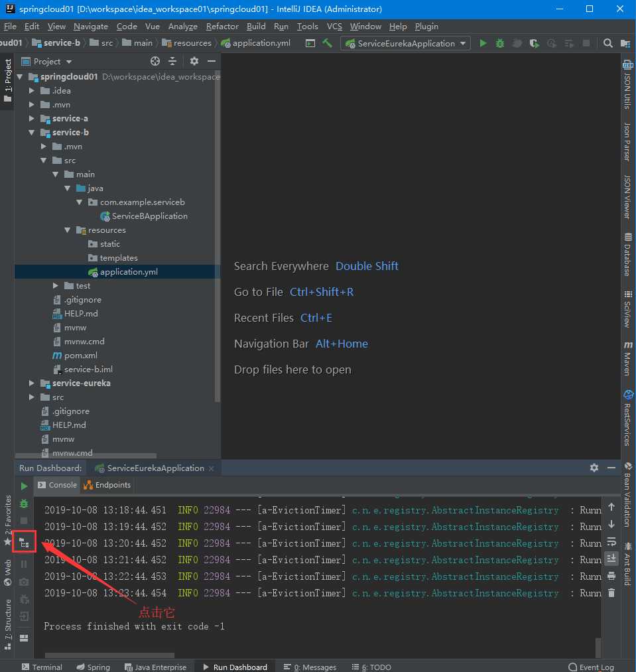Open Project Structure icon in toolbar
Screen dimensions: 636x672
[x=625, y=43]
